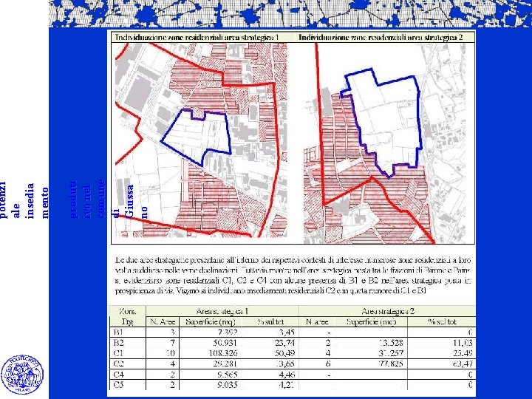Click the percentage '4,21' cell
Image resolution: width=532 pixels, height=399 pixels.
coord(287,385)
